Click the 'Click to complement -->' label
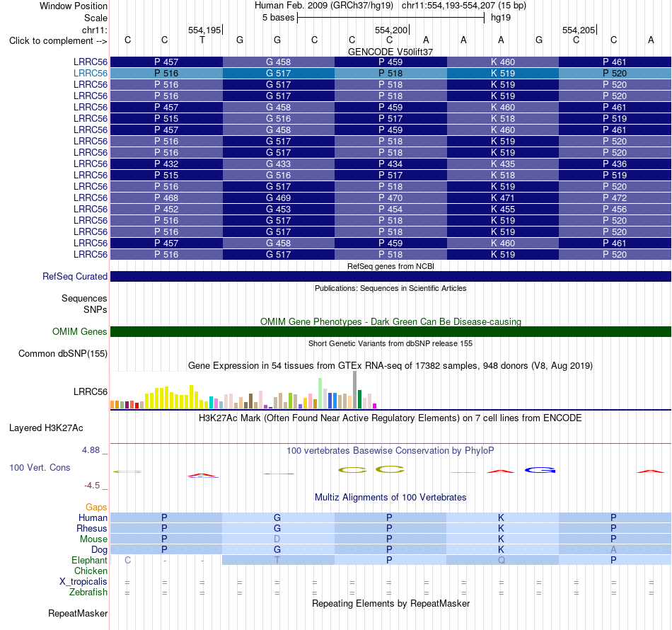The height and width of the screenshot is (630, 672). coord(58,41)
